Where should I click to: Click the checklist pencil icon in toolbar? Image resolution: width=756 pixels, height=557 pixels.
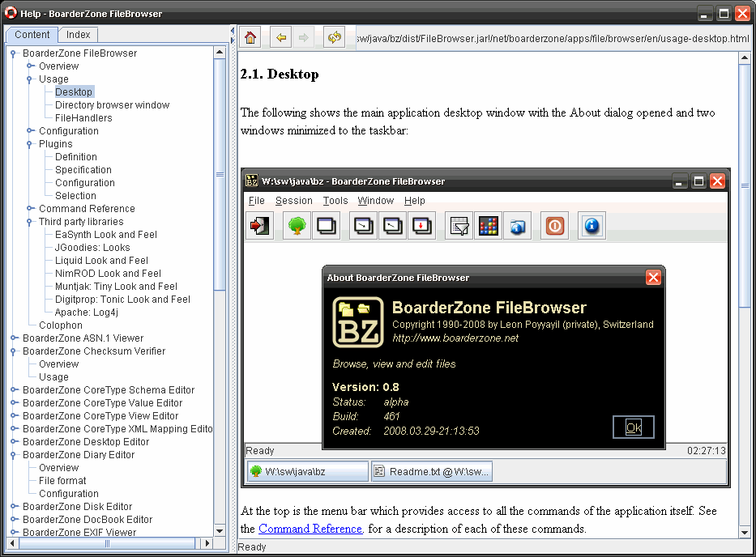click(x=459, y=226)
